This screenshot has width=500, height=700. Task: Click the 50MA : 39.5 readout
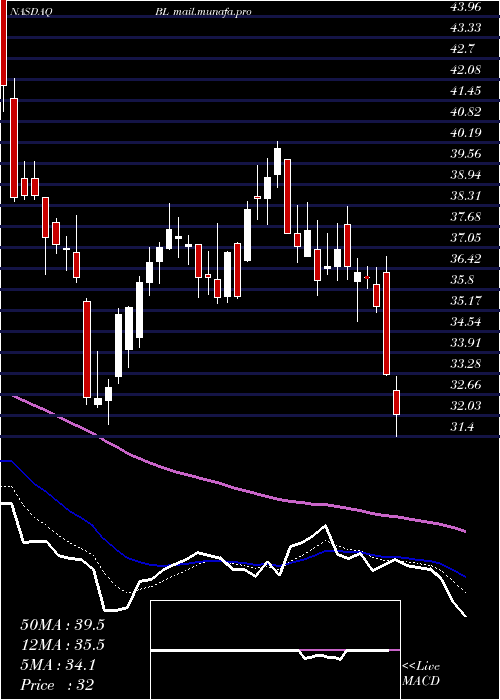tap(62, 625)
